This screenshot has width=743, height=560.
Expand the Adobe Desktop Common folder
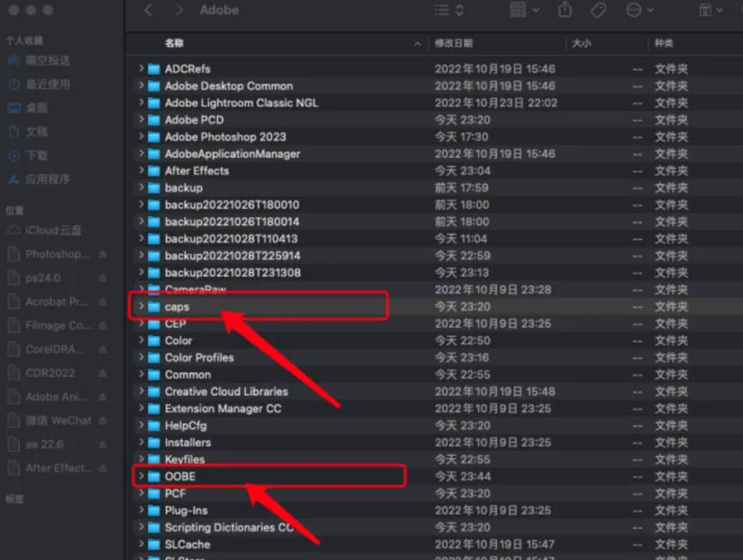pos(141,85)
